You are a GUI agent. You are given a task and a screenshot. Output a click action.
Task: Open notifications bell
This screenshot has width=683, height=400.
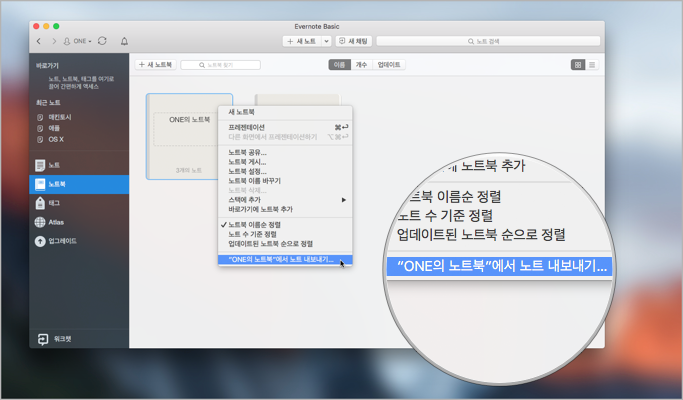[125, 41]
